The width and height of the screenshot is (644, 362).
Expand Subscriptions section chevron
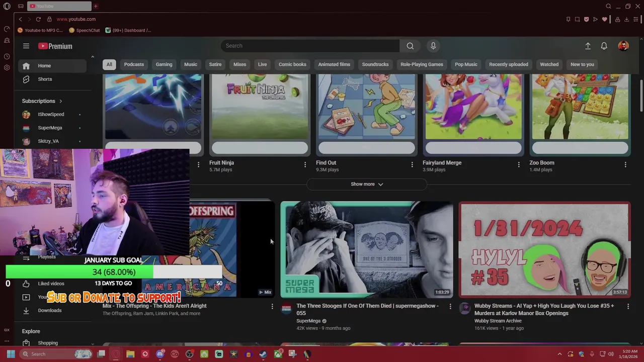click(61, 101)
